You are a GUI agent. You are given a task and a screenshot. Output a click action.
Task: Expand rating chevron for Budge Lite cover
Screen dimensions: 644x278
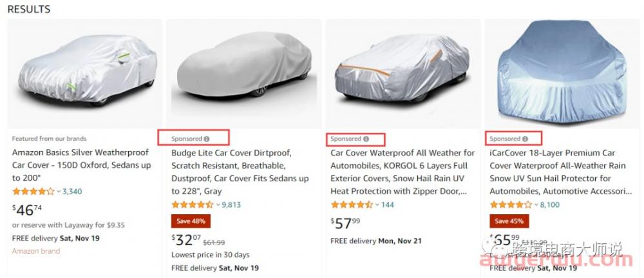(218, 204)
